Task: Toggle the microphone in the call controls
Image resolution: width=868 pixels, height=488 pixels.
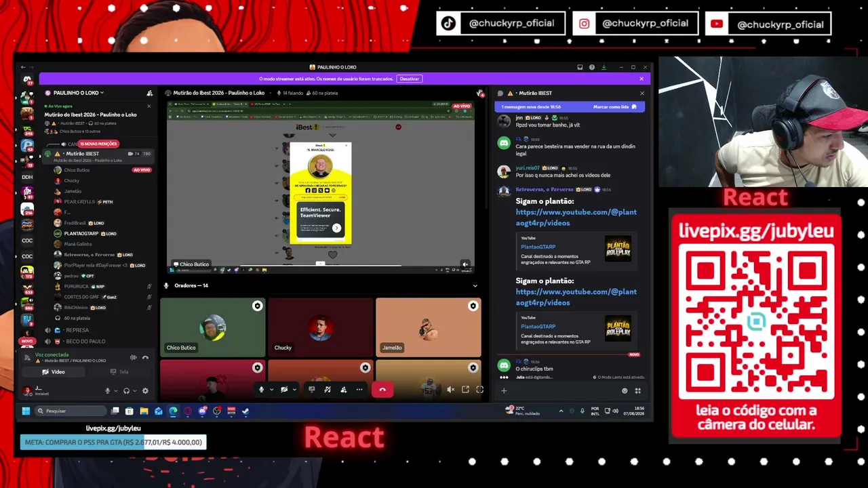Action: click(x=262, y=389)
